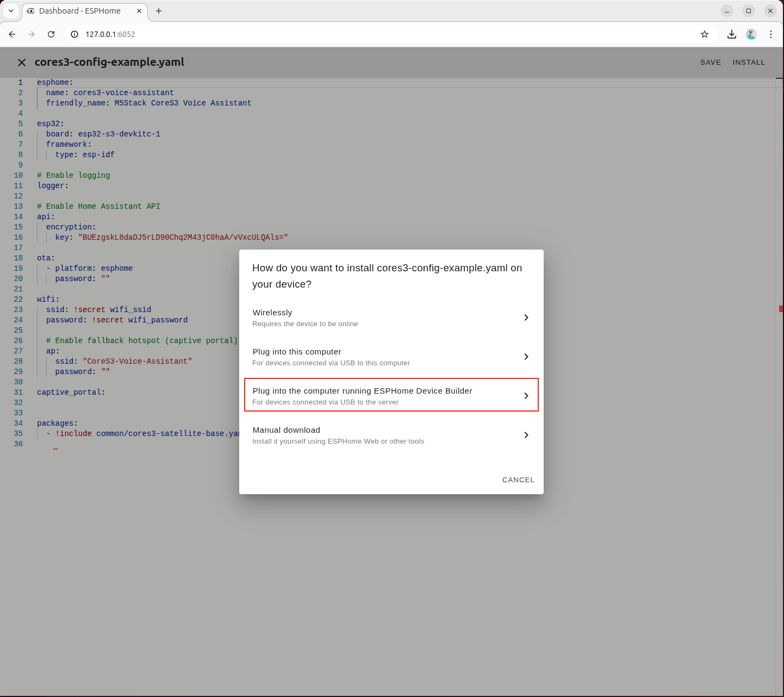Viewport: 784px width, 697px height.
Task: Expand the Wirelessly option chevron
Action: coord(526,318)
